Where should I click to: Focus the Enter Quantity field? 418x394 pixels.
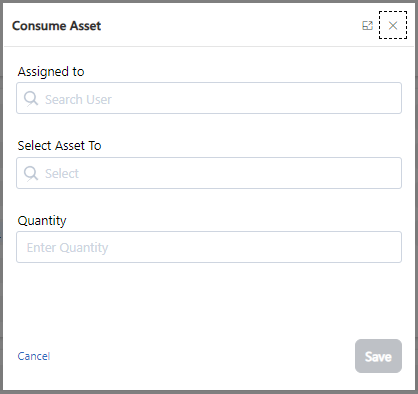[209, 247]
